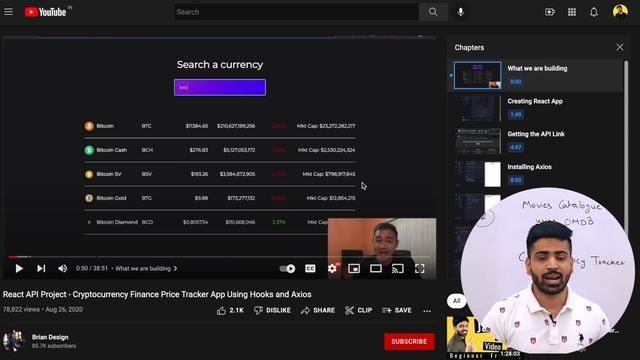Viewport: 640px width, 360px height.
Task: Click the 'Getting the API Link' chapter thumbnail
Action: (x=478, y=141)
